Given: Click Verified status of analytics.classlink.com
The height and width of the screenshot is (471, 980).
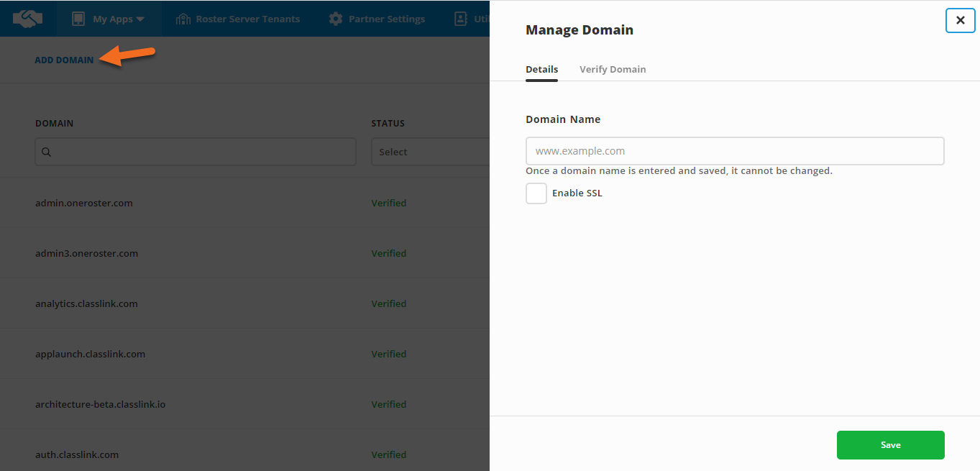Looking at the screenshot, I should [x=389, y=303].
